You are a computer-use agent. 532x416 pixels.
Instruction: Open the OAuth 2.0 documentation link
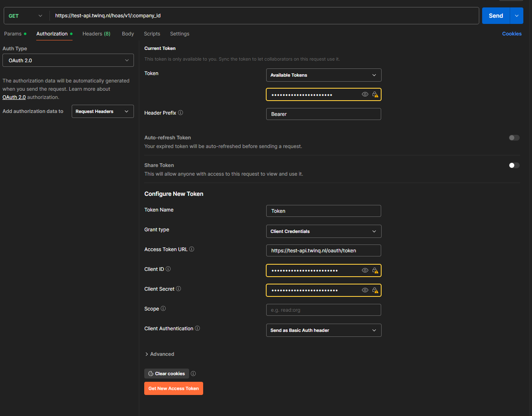[x=14, y=97]
